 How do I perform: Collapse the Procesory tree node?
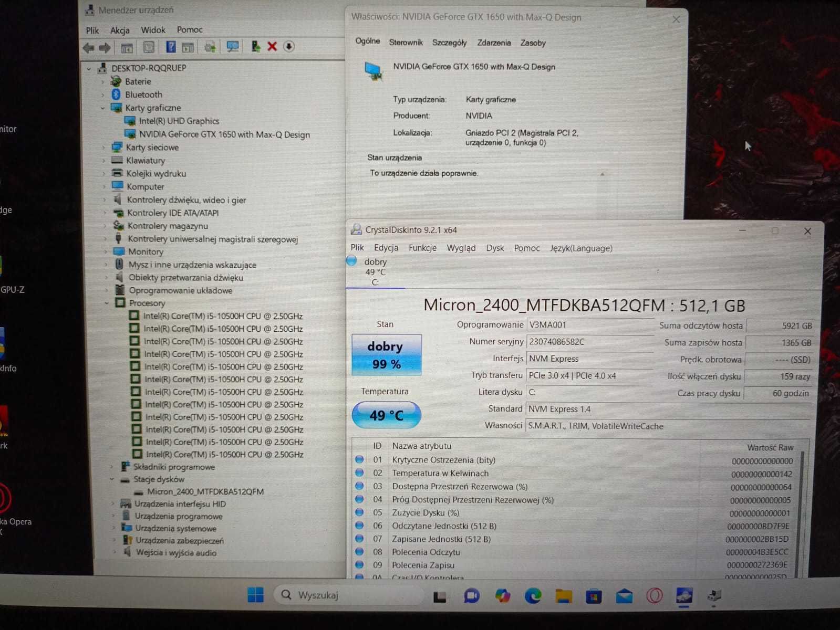(107, 303)
